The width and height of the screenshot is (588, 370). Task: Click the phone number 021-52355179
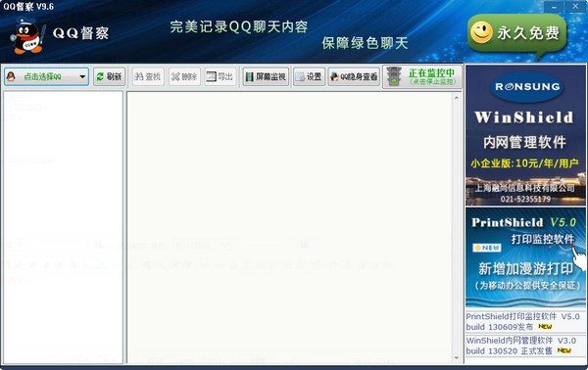tap(525, 199)
